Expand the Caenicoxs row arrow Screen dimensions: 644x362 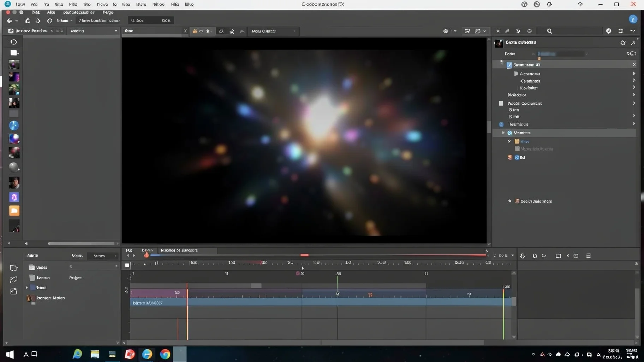coord(634,81)
